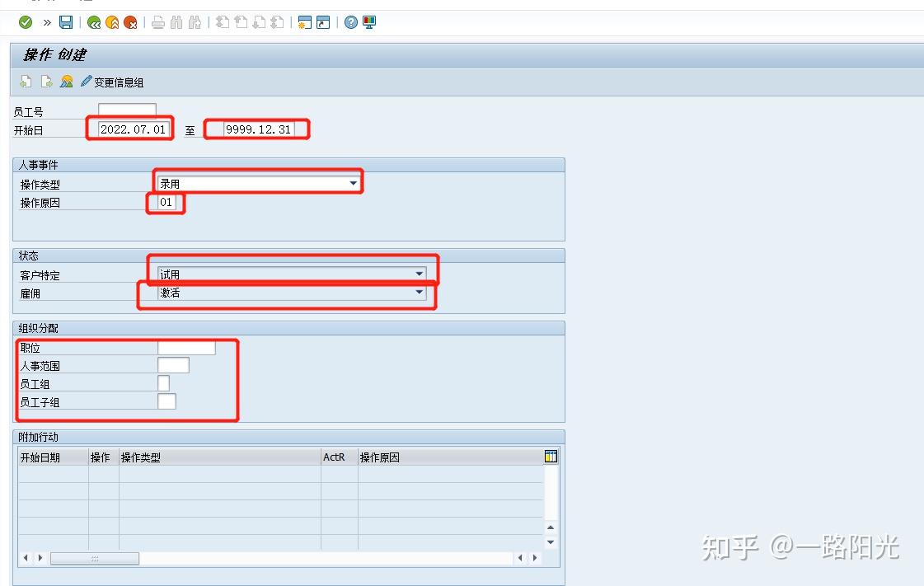Click the Create Shortcut icon

pyautogui.click(x=323, y=22)
